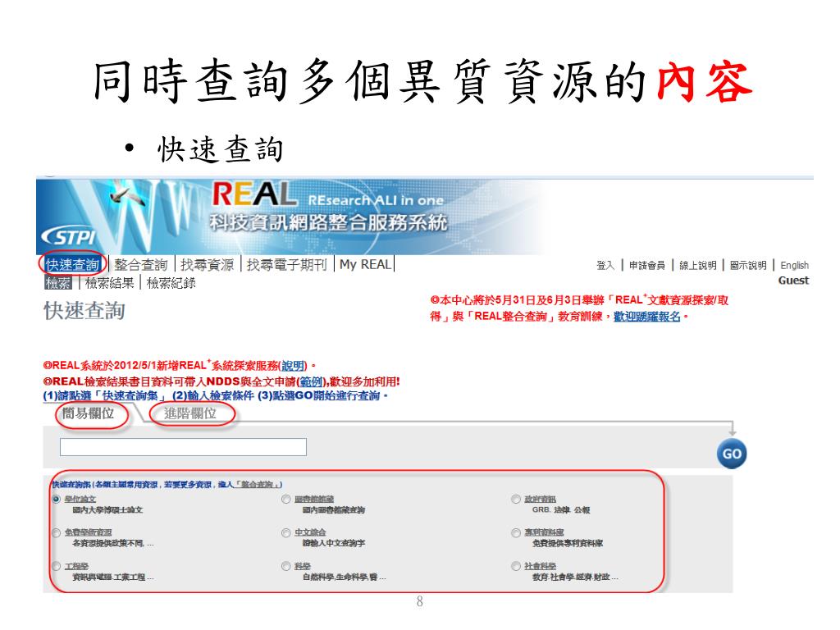Open the 整合查詢 menu tab
Viewport: 840px width, 630px height.
pos(141,265)
